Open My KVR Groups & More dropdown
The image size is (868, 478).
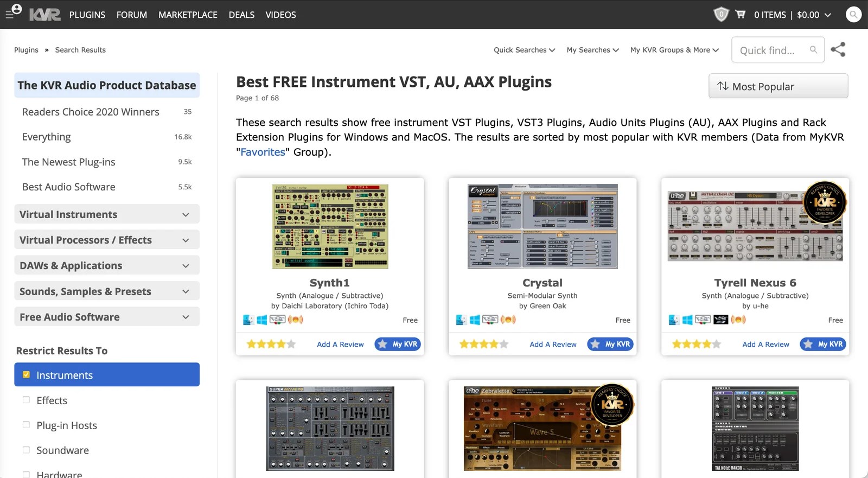(x=674, y=50)
